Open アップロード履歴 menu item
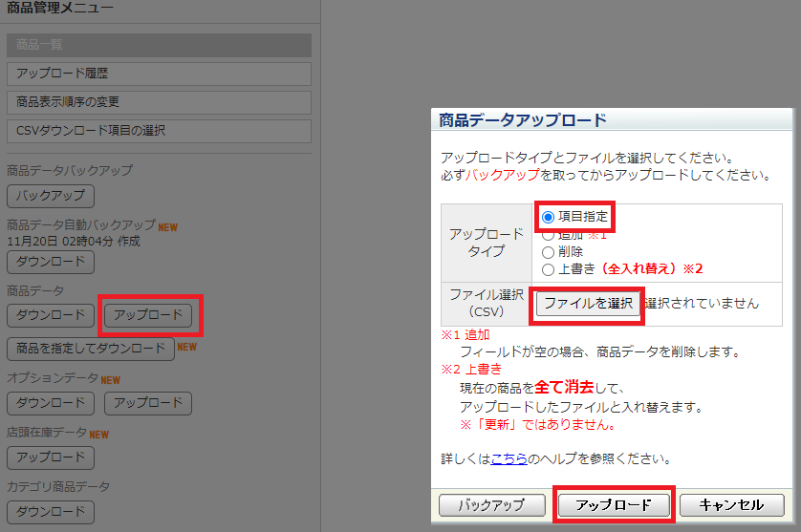 pyautogui.click(x=159, y=74)
